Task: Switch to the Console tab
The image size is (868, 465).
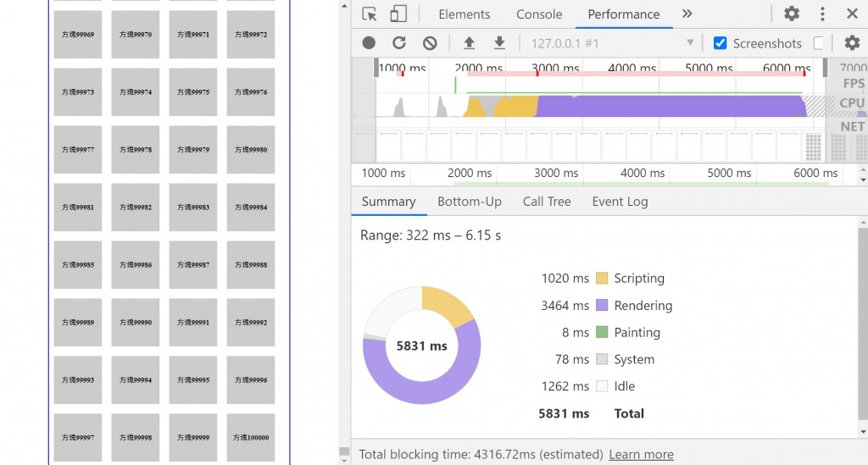Action: (x=539, y=14)
